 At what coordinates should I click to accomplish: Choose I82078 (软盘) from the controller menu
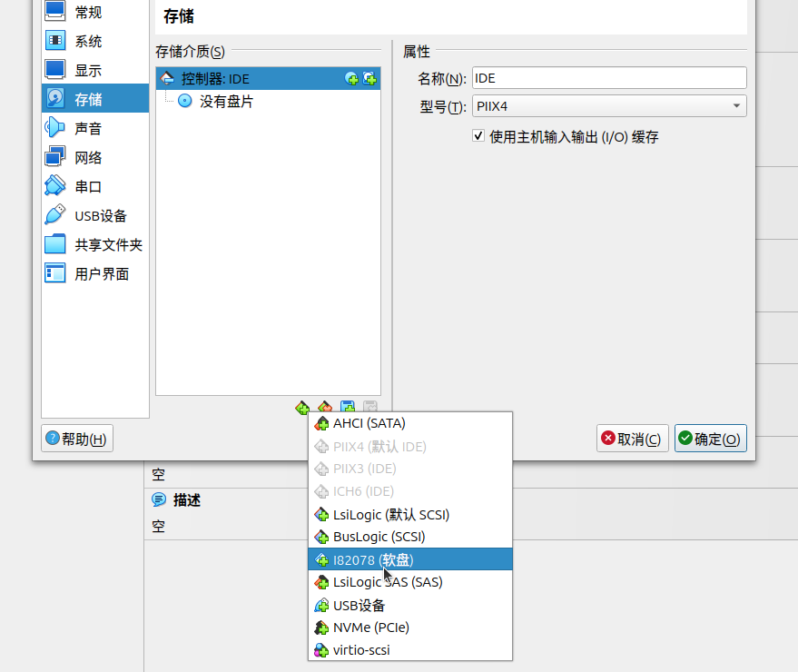372,559
